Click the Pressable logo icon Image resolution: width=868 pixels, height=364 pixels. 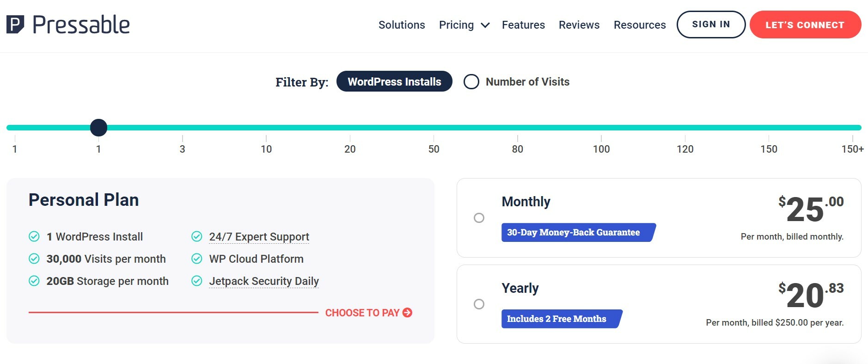tap(15, 25)
